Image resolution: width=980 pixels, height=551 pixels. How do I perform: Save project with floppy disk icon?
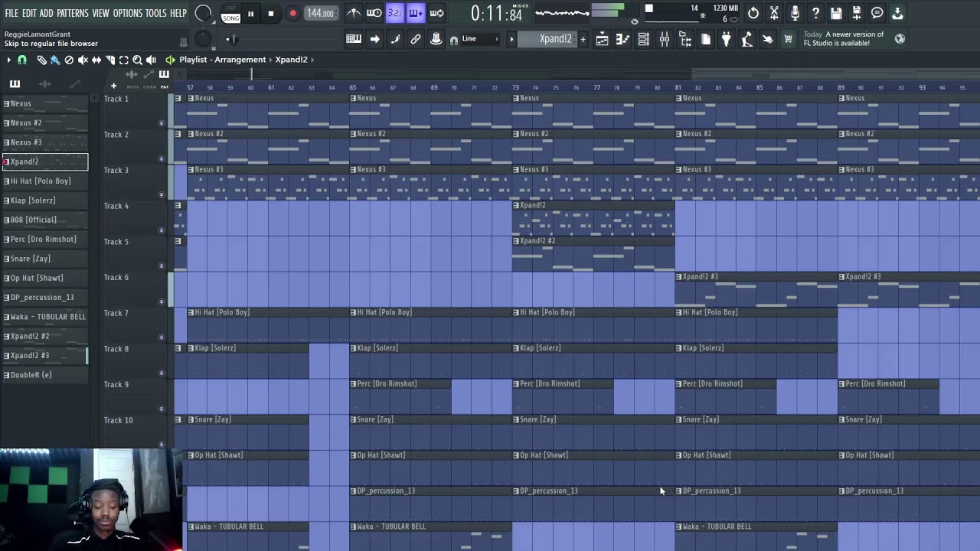click(836, 13)
